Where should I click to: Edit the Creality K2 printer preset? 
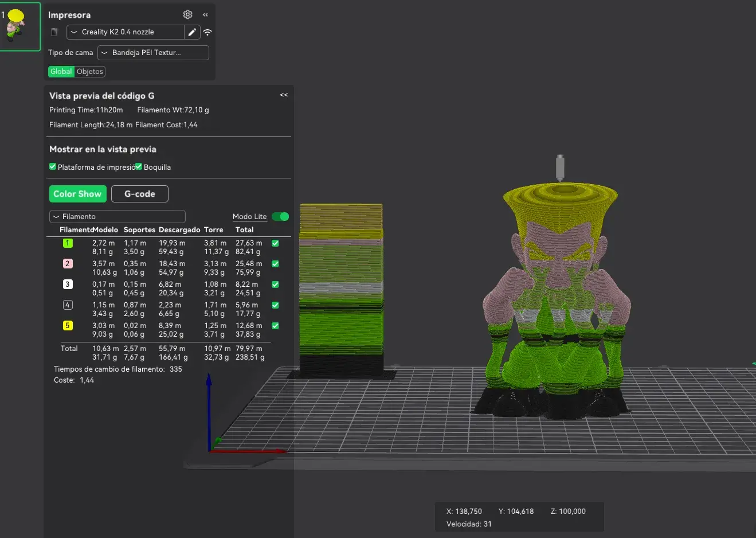[x=192, y=32]
